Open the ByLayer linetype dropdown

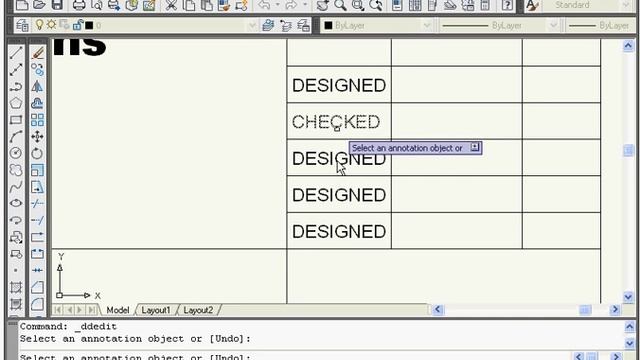click(x=553, y=26)
